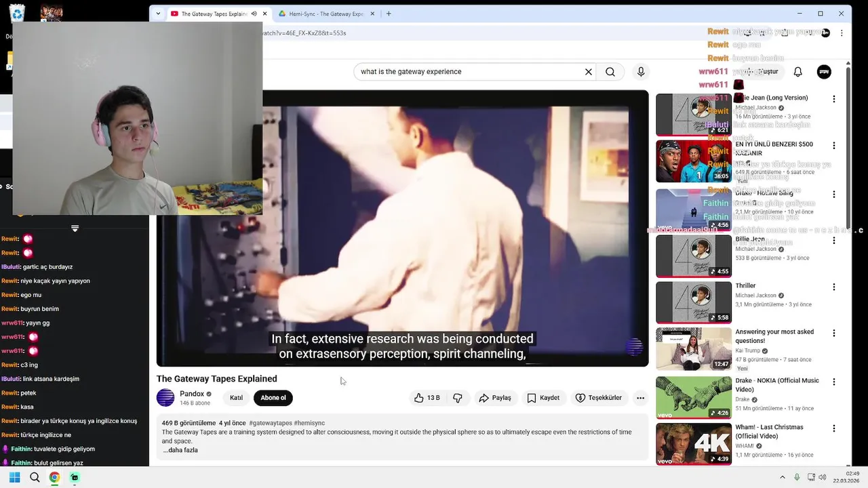Image resolution: width=868 pixels, height=488 pixels.
Task: Click the 'Thriller' video title
Action: (x=745, y=286)
